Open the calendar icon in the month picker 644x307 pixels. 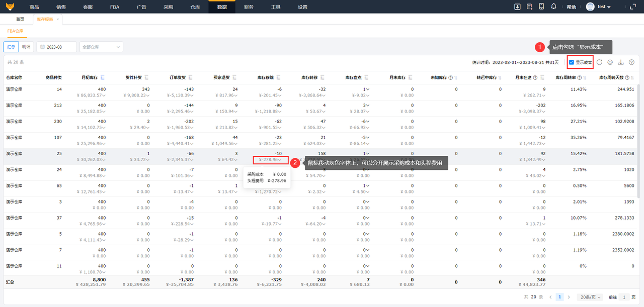pos(43,47)
